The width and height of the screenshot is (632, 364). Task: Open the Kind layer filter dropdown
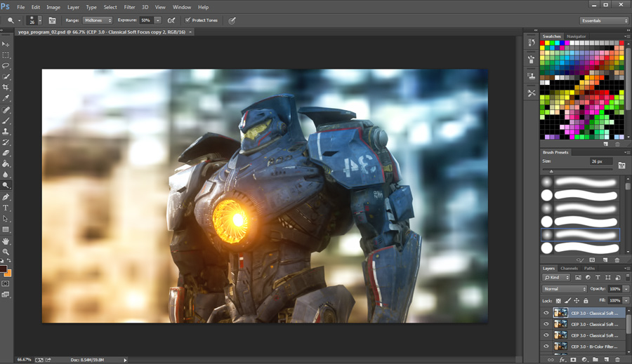pyautogui.click(x=556, y=278)
